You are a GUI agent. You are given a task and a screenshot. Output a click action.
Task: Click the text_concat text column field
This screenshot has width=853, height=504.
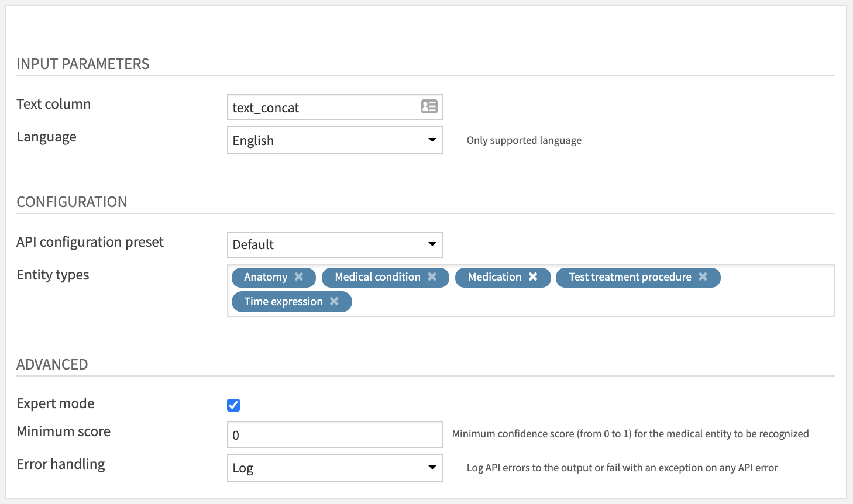[x=322, y=107]
